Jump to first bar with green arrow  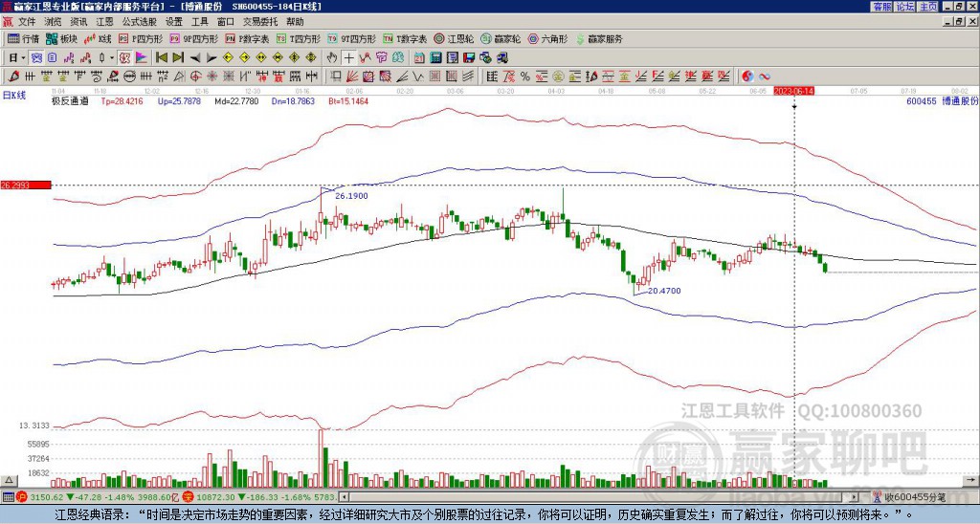tap(161, 58)
